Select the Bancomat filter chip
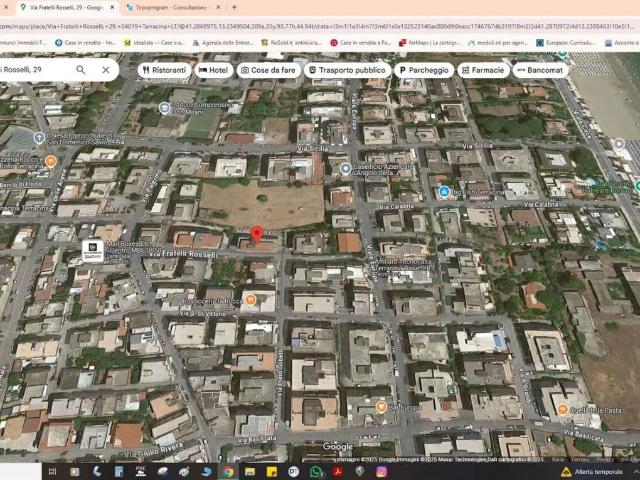Viewport: 640px width, 480px height. 541,70
